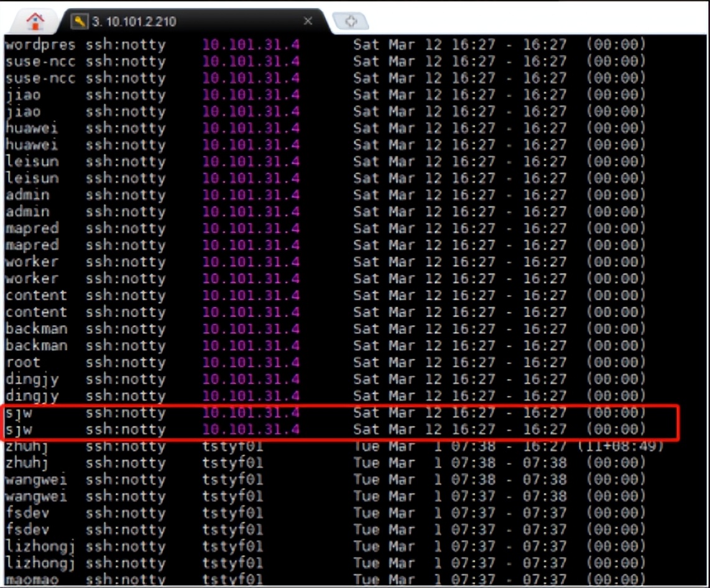Click the IP in the lower sjw row
Viewport: 710px width, 588px height.
pos(251,429)
